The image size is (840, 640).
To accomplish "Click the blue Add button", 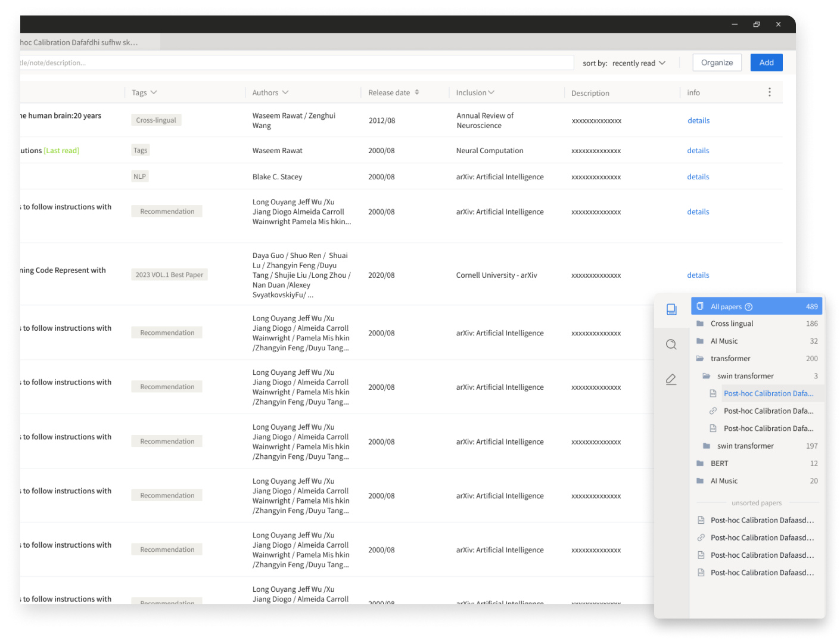I will (x=766, y=63).
